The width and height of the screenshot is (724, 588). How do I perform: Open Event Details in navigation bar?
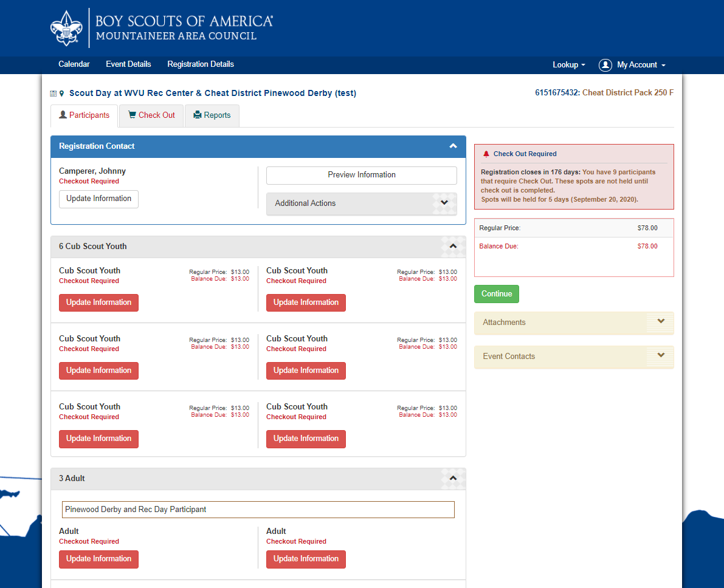coord(128,64)
